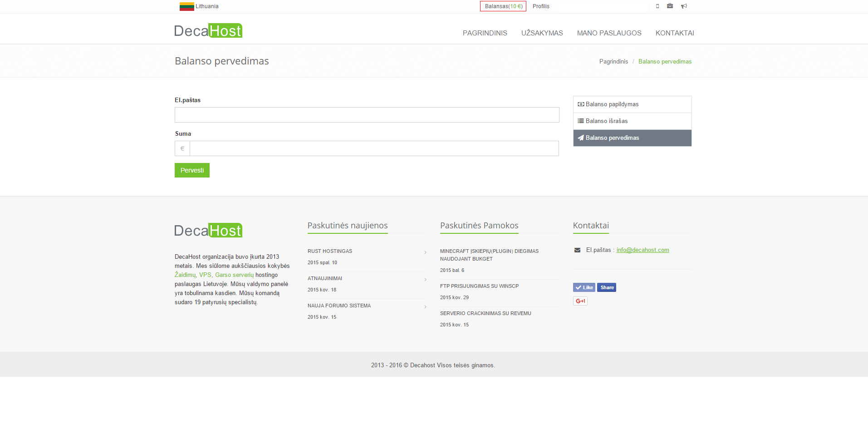Screen dimensions: 868x439
Task: Click the Lithuania flag icon
Action: point(186,6)
